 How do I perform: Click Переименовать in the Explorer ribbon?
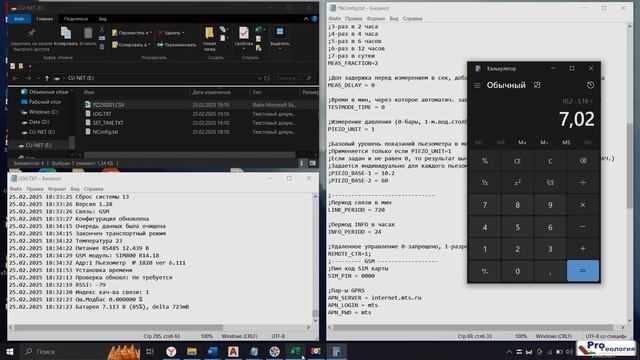[177, 44]
